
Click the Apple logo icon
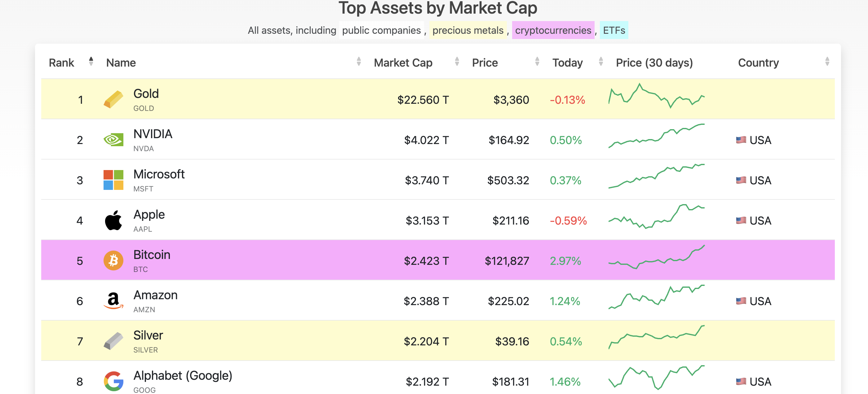click(113, 220)
